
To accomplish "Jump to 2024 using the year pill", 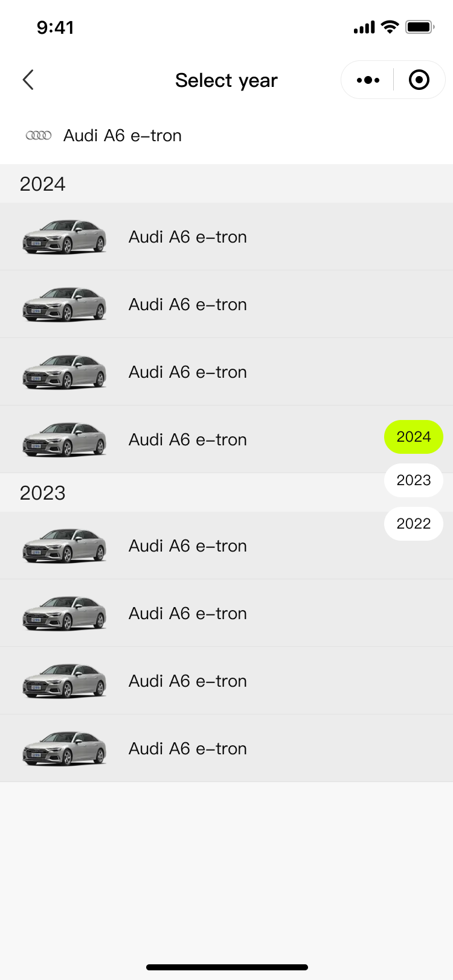I will pos(414,437).
